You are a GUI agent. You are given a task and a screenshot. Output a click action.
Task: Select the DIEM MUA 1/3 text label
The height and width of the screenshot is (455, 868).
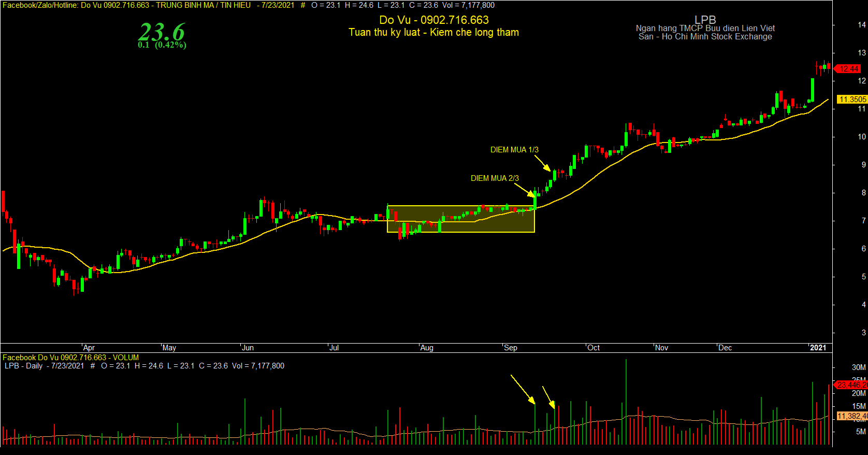click(514, 150)
